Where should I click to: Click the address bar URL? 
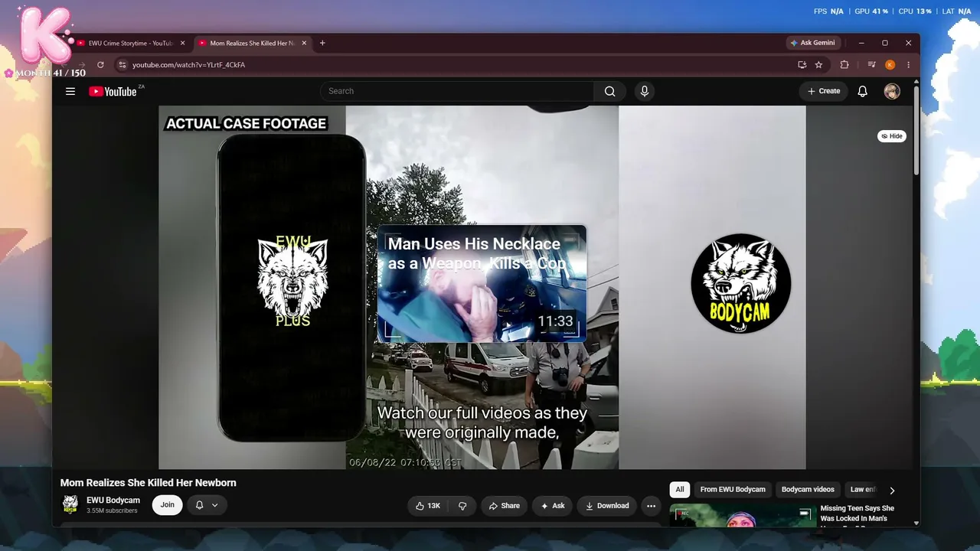tap(188, 65)
